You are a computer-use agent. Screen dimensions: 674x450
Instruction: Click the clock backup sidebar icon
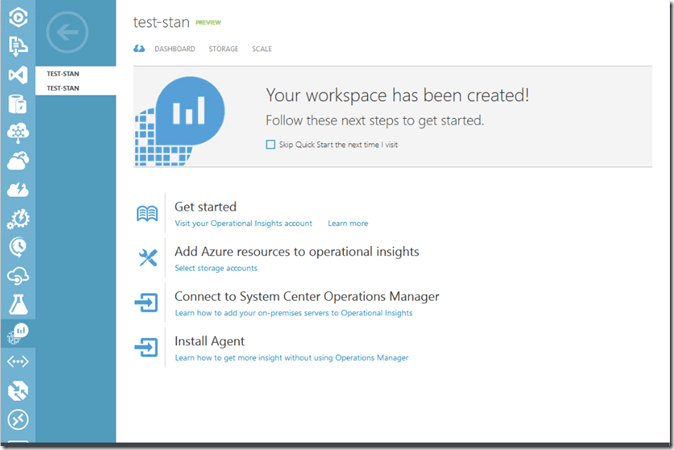pyautogui.click(x=18, y=246)
